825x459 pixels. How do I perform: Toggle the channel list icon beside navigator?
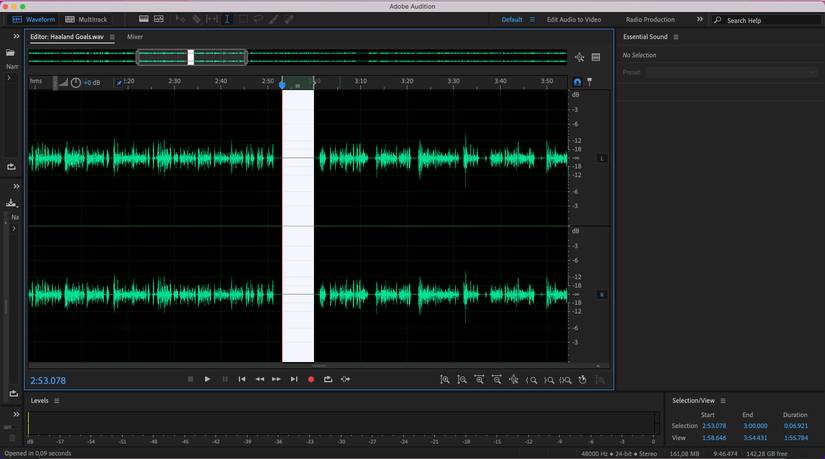point(596,57)
